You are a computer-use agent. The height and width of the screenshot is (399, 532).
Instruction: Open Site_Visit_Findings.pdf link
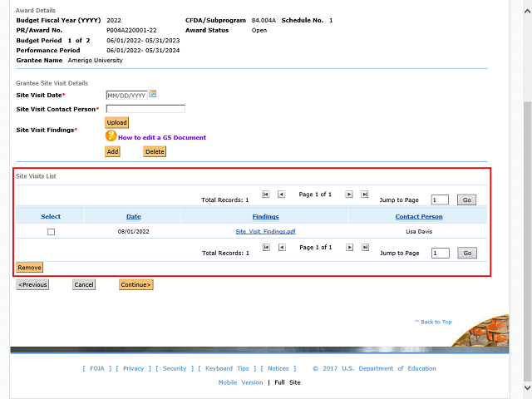[x=266, y=231]
